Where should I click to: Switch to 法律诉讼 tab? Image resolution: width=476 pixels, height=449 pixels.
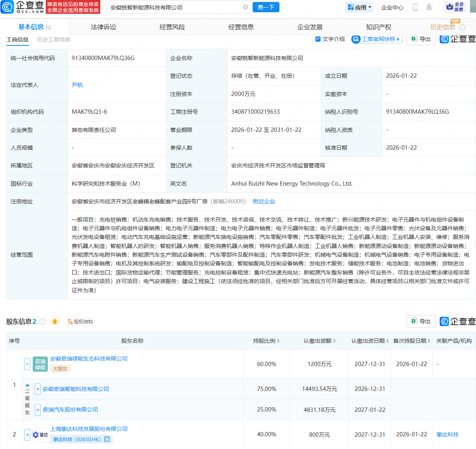[103, 27]
